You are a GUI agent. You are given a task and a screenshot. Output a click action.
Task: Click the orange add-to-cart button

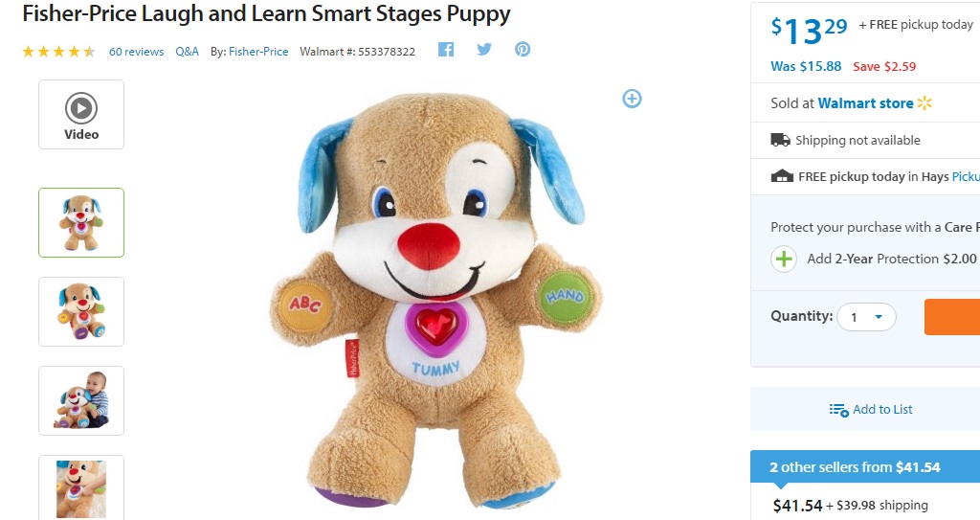tap(952, 317)
